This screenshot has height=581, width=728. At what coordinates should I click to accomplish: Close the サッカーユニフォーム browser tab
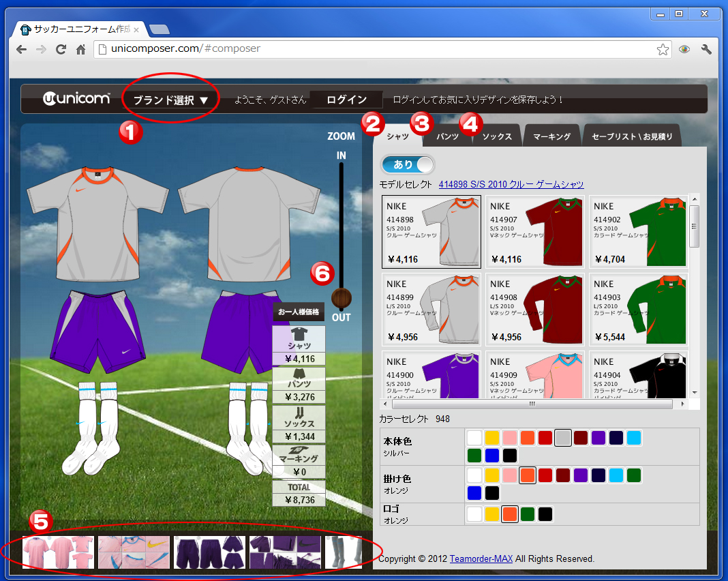coord(136,30)
